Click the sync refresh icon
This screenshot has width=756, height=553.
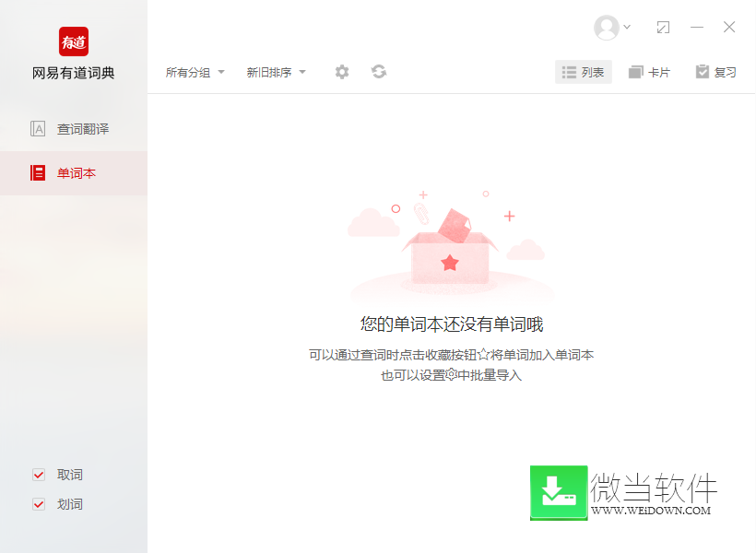pyautogui.click(x=378, y=72)
